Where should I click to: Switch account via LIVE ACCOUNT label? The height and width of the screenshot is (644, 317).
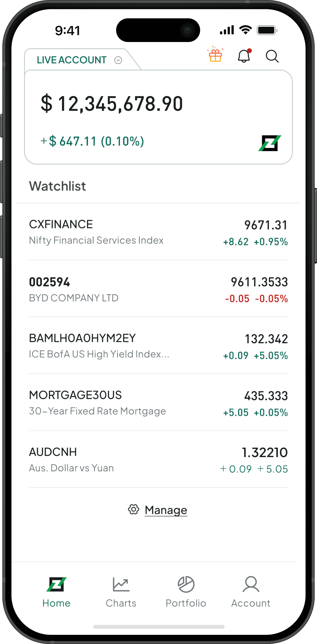[72, 60]
